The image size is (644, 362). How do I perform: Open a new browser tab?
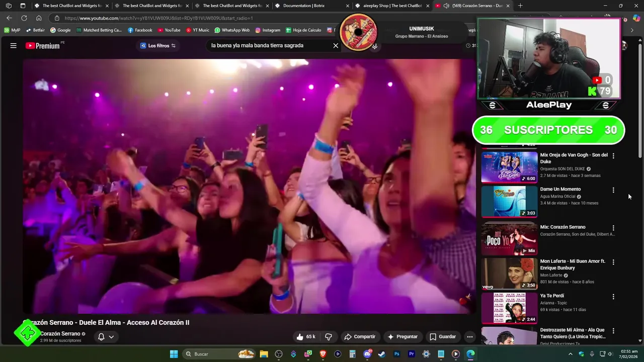520,6
